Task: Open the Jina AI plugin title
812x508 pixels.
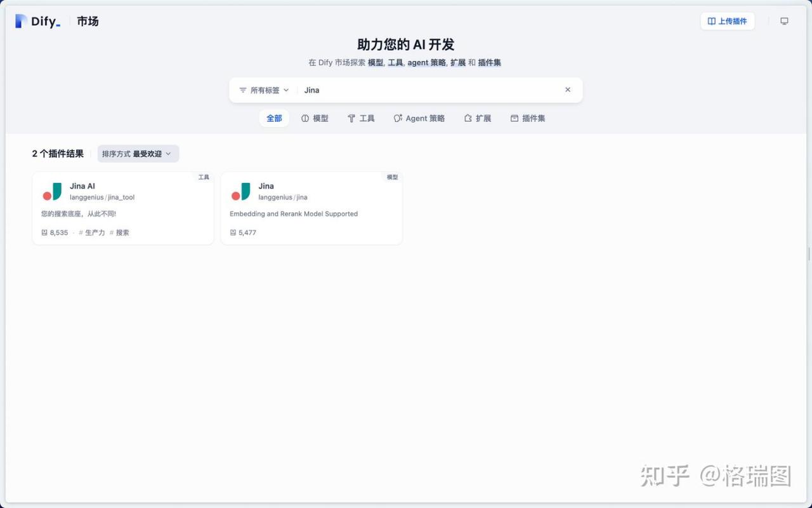Action: [x=82, y=186]
